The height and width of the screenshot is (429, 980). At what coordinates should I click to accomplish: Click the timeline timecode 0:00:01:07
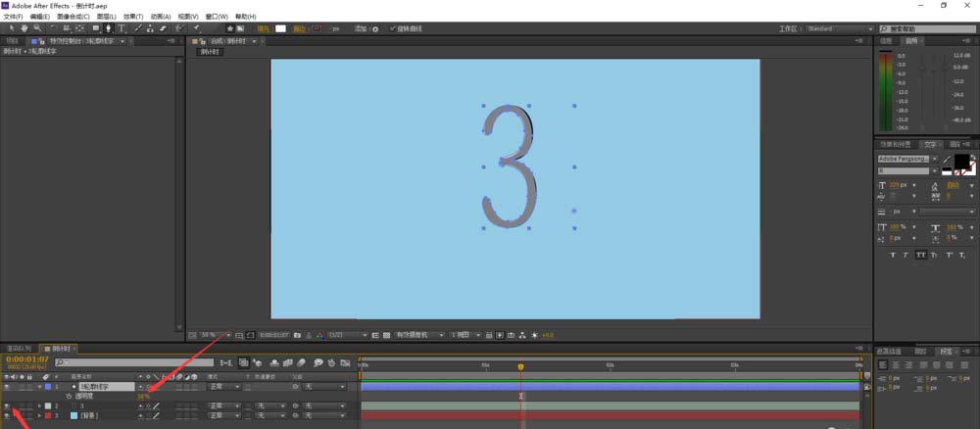click(26, 359)
